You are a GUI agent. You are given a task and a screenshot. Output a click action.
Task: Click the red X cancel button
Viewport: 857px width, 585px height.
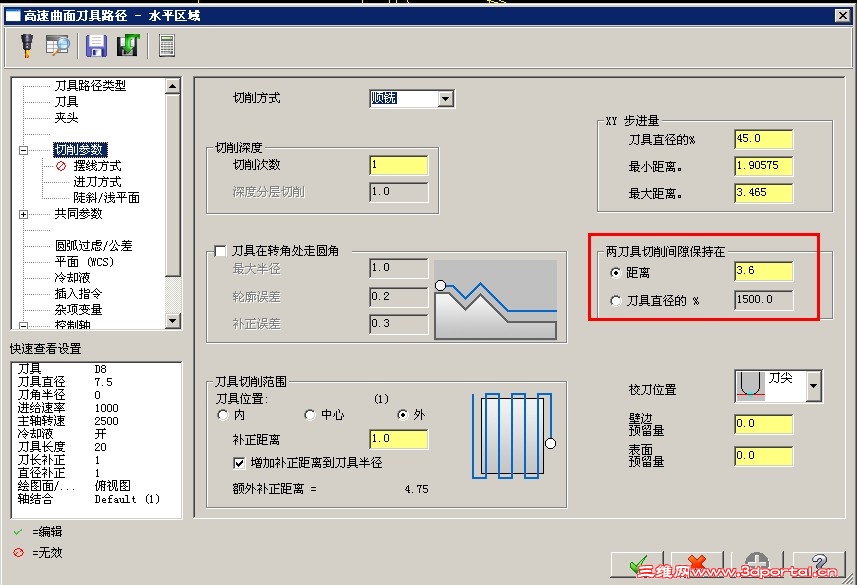pyautogui.click(x=697, y=565)
